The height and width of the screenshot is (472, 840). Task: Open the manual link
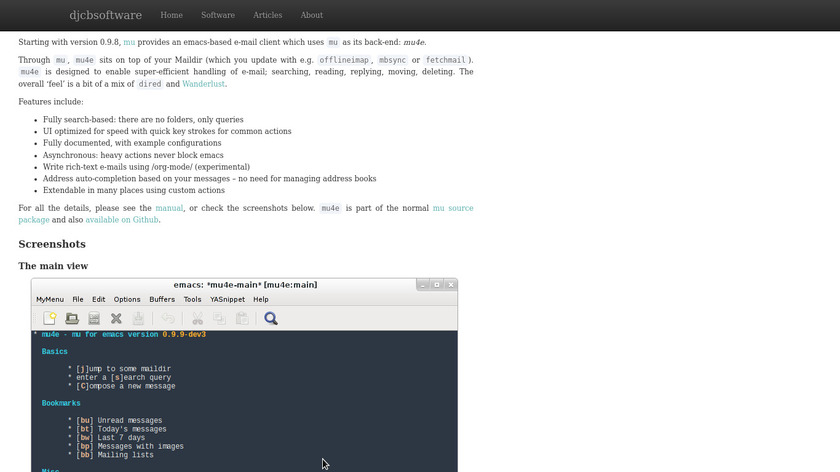169,208
